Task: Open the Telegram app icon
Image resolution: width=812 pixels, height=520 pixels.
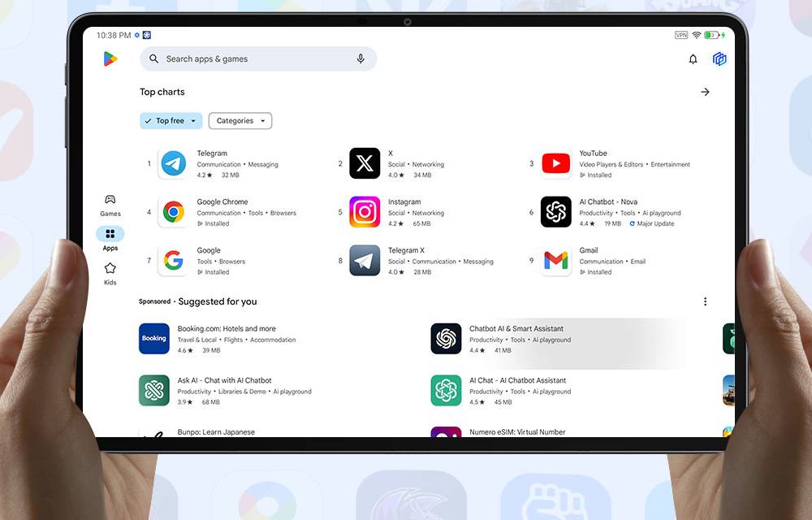Action: pos(174,163)
